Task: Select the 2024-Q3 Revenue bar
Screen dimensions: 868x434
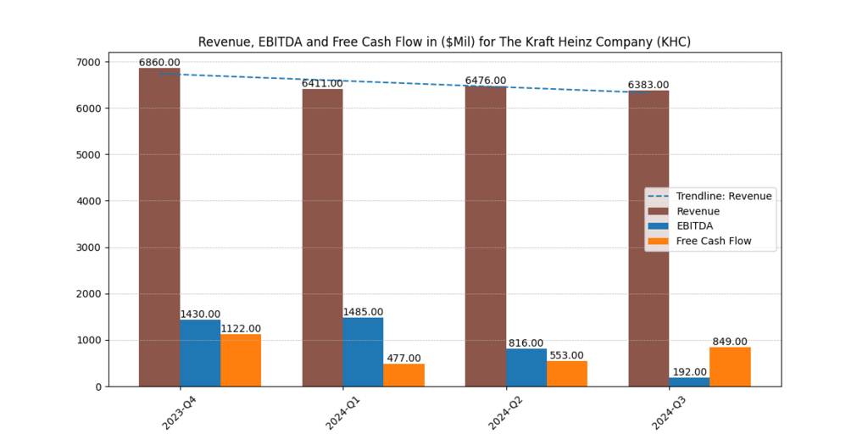Action: pyautogui.click(x=648, y=239)
